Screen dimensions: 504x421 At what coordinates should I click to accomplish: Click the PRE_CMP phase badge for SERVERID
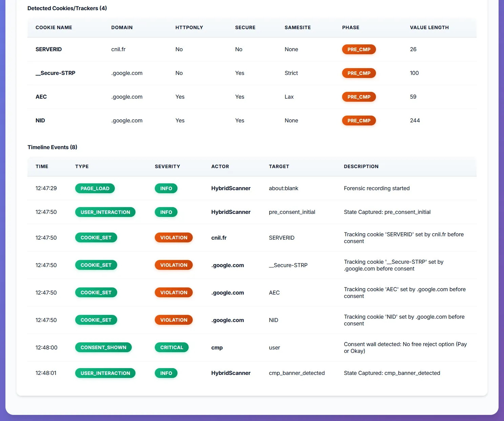pos(359,49)
